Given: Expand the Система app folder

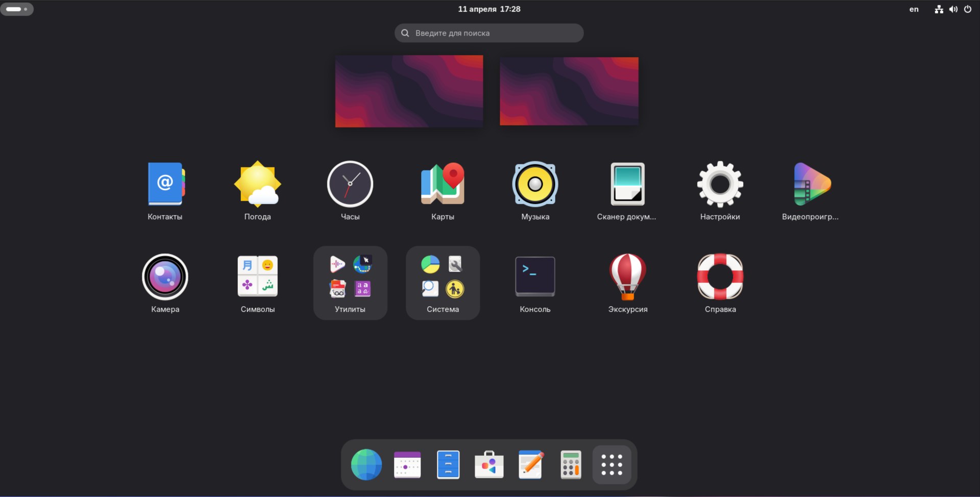Looking at the screenshot, I should point(443,283).
